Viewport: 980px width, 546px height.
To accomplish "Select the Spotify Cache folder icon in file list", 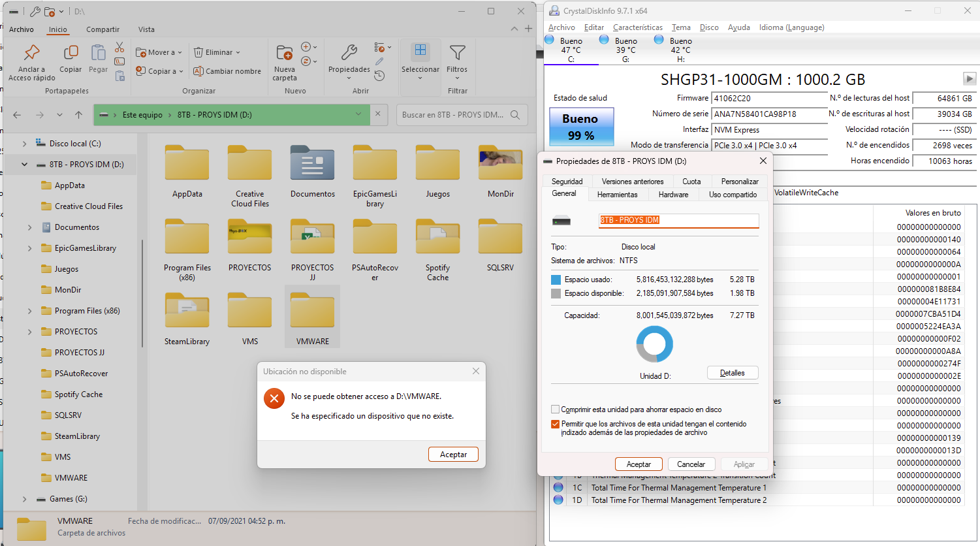I will [437, 237].
